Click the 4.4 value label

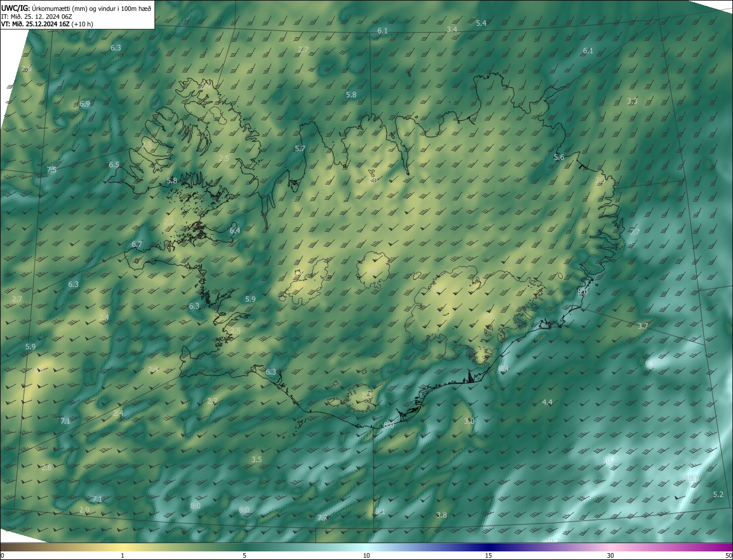(547, 403)
